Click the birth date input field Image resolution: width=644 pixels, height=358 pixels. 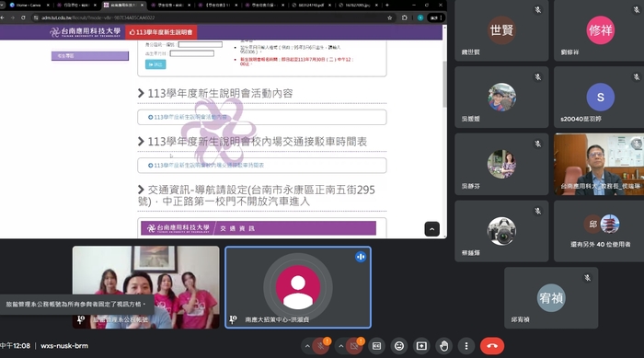pos(191,53)
